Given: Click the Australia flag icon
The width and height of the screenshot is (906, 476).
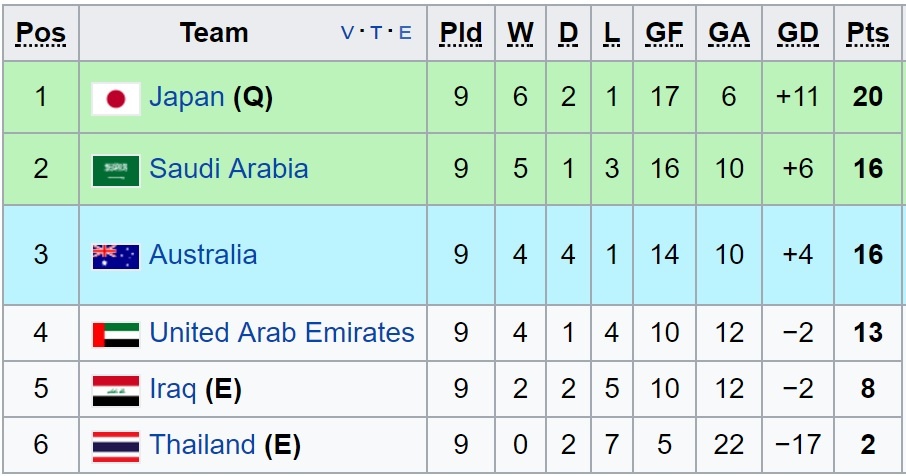Looking at the screenshot, I should point(116,256).
